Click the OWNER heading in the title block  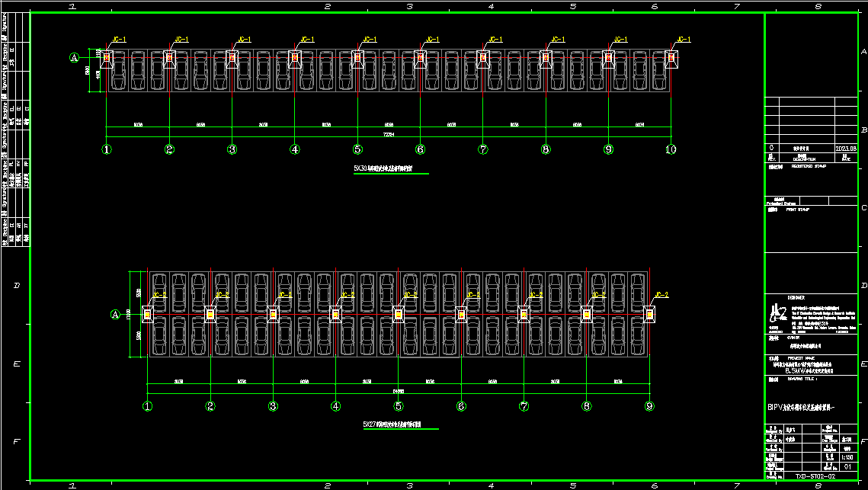[x=794, y=337]
